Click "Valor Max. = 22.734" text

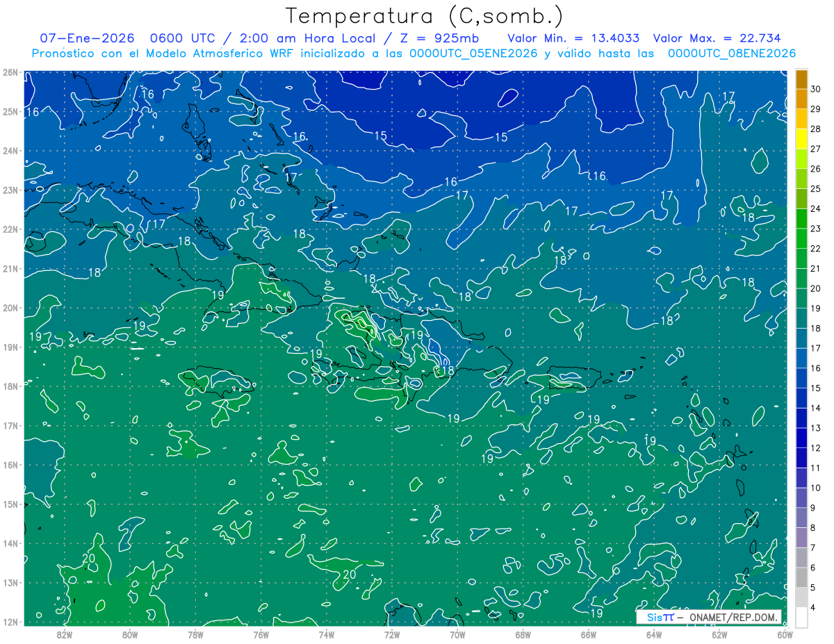pyautogui.click(x=716, y=38)
